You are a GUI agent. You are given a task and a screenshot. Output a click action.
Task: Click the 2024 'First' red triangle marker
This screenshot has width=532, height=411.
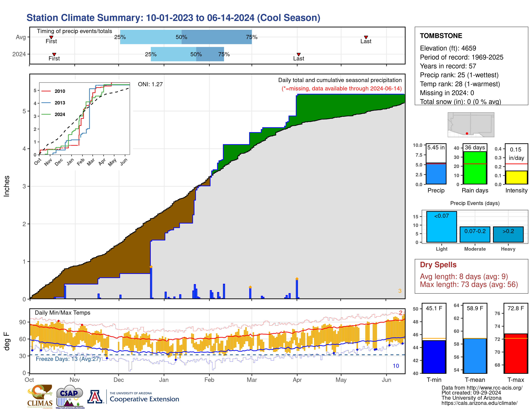pyautogui.click(x=54, y=54)
